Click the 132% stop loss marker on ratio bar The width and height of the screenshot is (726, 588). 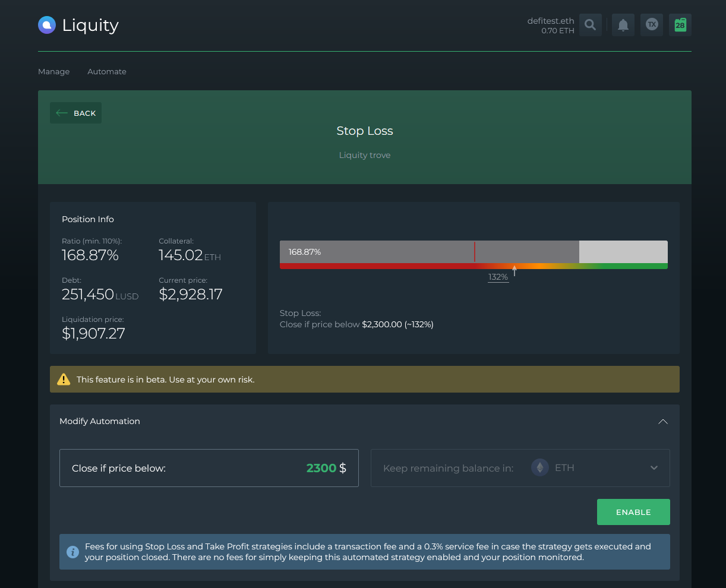[x=499, y=277]
